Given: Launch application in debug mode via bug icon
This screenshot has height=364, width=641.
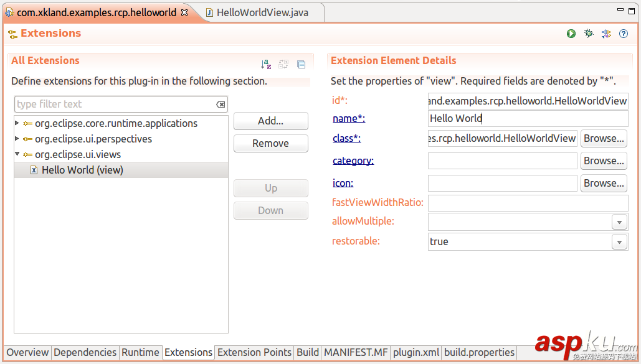Looking at the screenshot, I should point(589,34).
